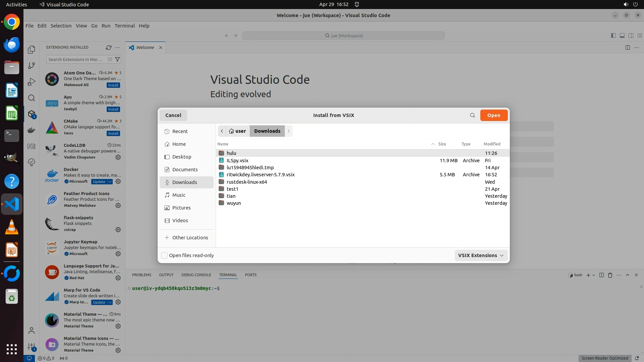Click the Explorer files icon
The image size is (644, 362).
click(x=32, y=50)
